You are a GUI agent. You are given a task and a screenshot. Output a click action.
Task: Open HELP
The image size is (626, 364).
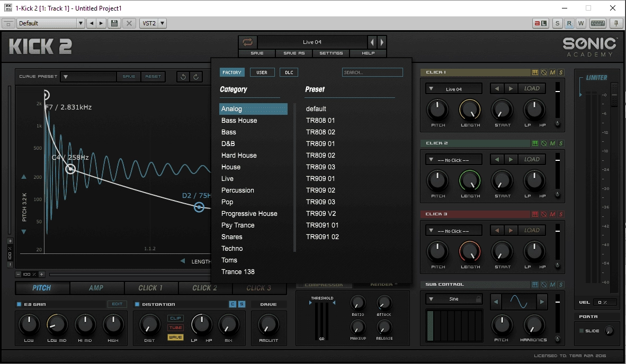click(368, 53)
